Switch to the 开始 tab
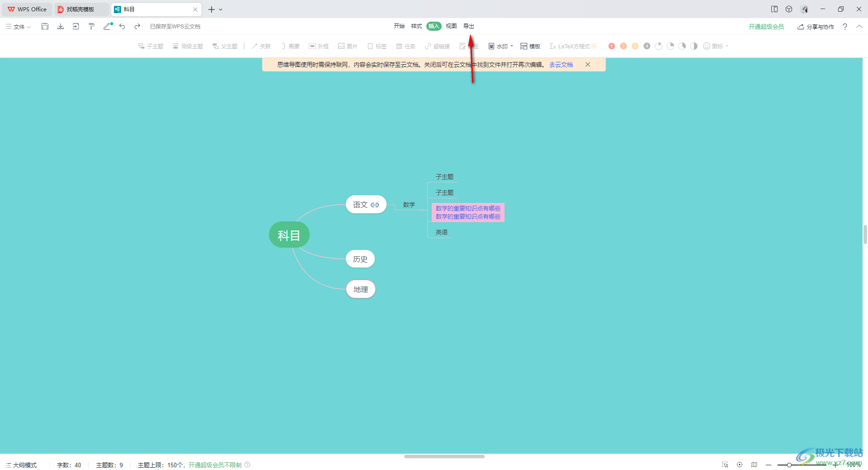 pyautogui.click(x=399, y=26)
